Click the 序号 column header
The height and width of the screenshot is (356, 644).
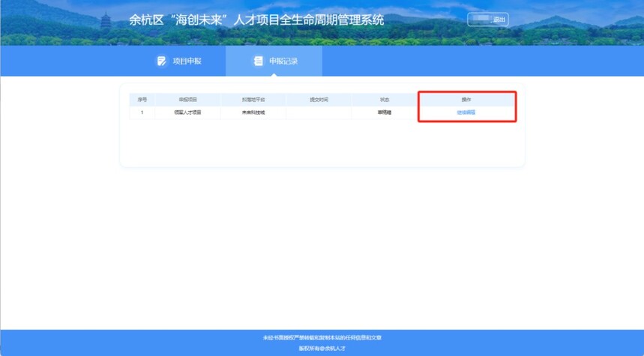(x=142, y=100)
